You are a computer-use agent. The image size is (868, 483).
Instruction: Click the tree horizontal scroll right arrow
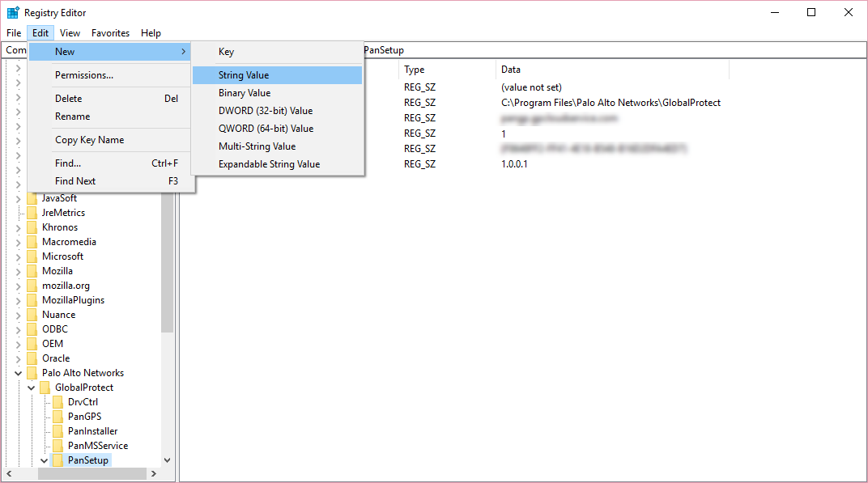[154, 473]
